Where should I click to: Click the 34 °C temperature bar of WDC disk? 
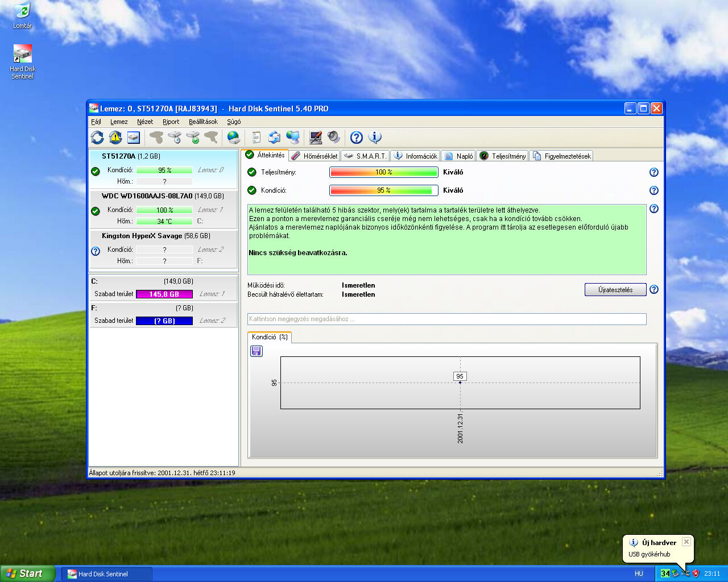pyautogui.click(x=164, y=221)
